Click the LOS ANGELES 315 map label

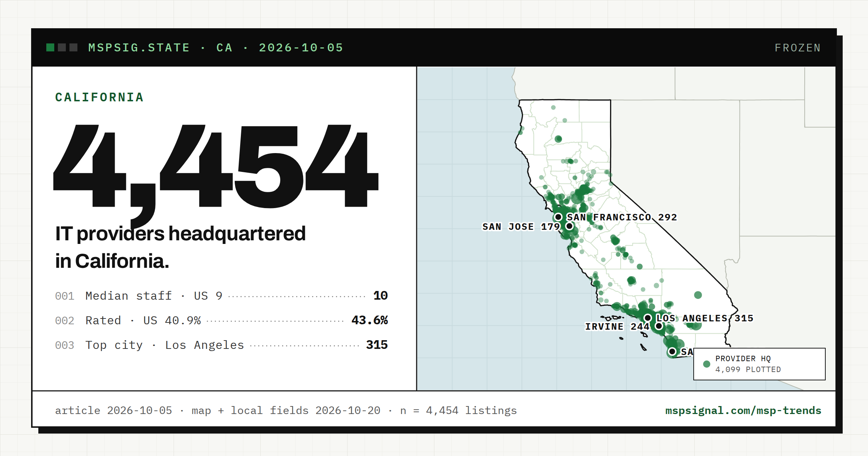click(705, 318)
